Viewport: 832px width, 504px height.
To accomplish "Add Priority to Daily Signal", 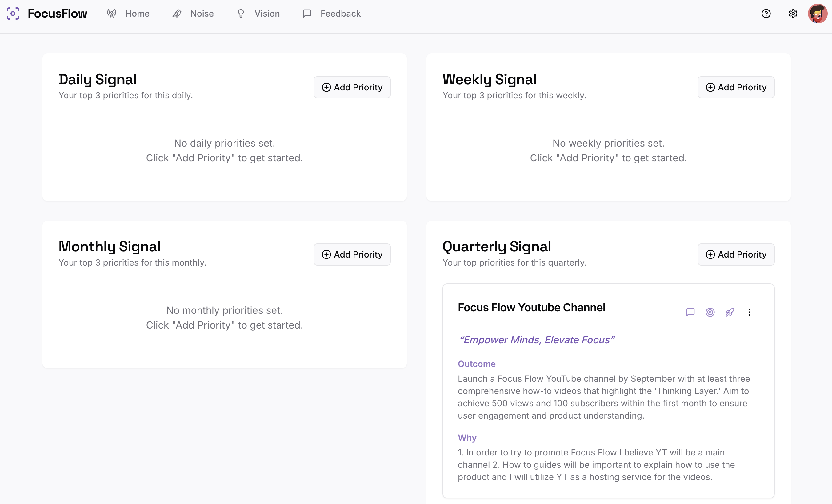I will point(352,87).
